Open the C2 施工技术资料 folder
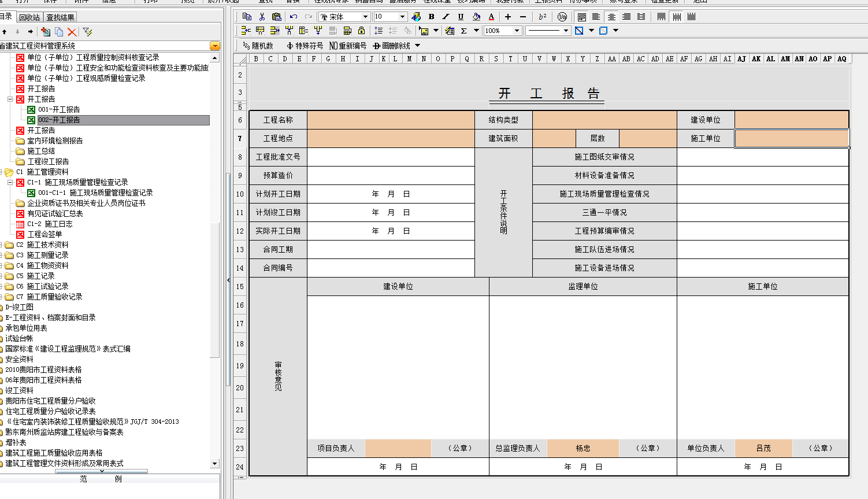The width and height of the screenshot is (868, 499). click(x=42, y=245)
